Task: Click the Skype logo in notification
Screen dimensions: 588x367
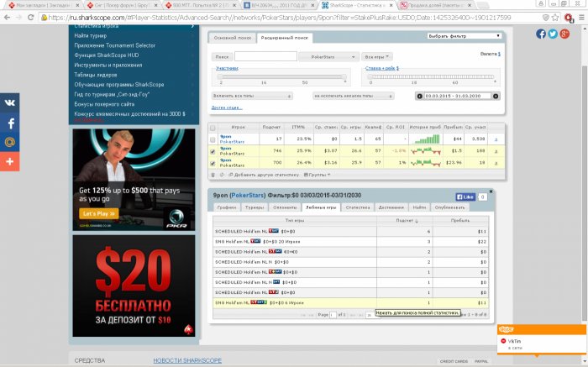Action: pos(506,329)
